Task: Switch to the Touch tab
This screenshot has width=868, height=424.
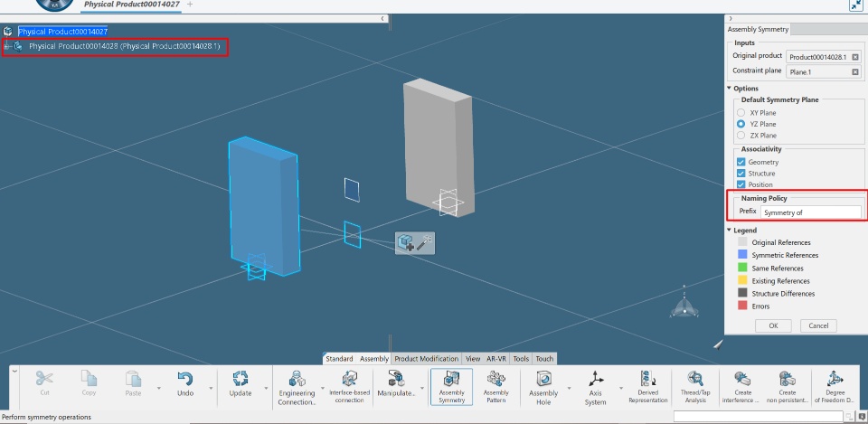Action: coord(544,359)
